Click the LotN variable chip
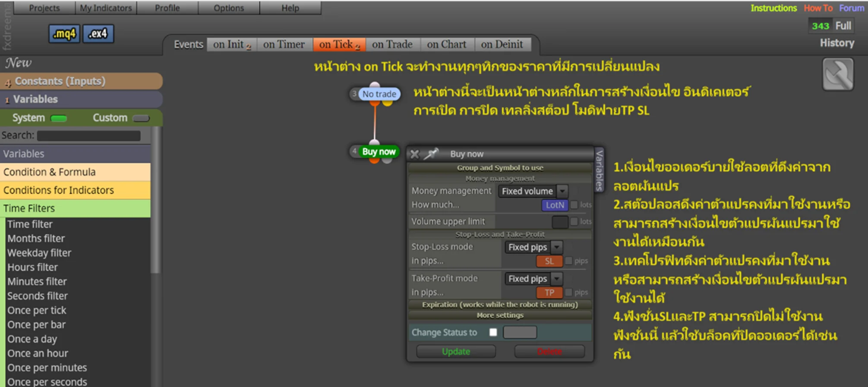Screen dimensions: 868x387 click(x=555, y=205)
